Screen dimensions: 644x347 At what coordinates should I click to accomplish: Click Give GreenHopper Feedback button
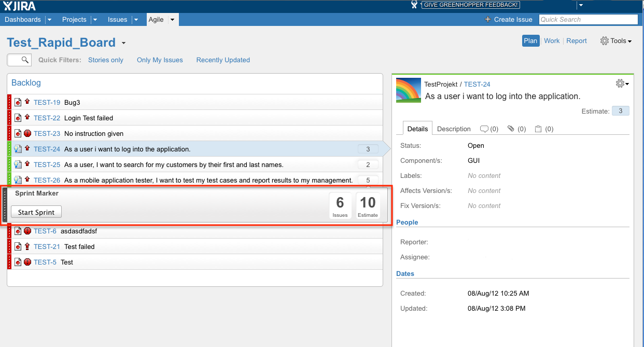[470, 5]
